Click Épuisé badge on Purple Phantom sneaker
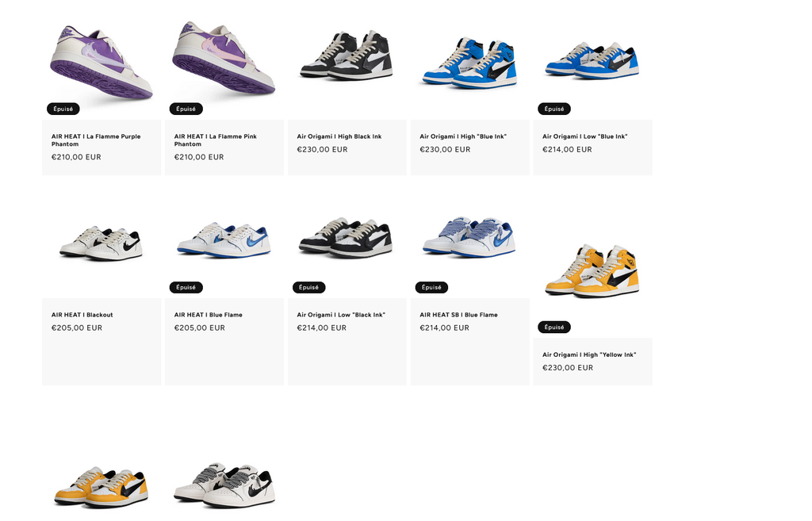This screenshot has width=812, height=521. pyautogui.click(x=63, y=109)
